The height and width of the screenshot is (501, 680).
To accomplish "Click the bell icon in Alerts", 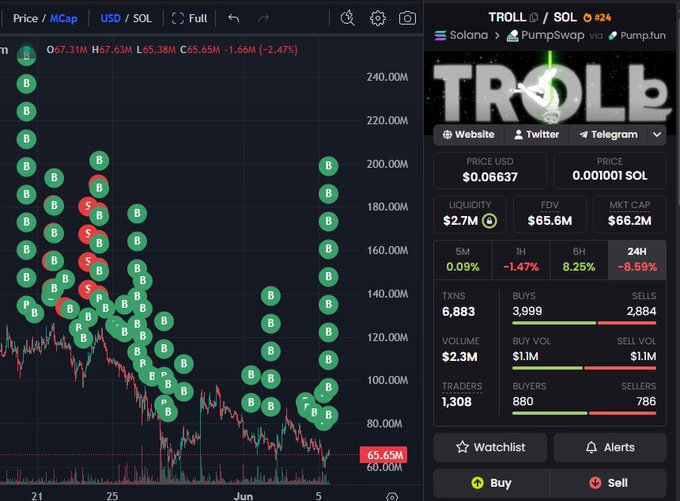I will coord(591,447).
